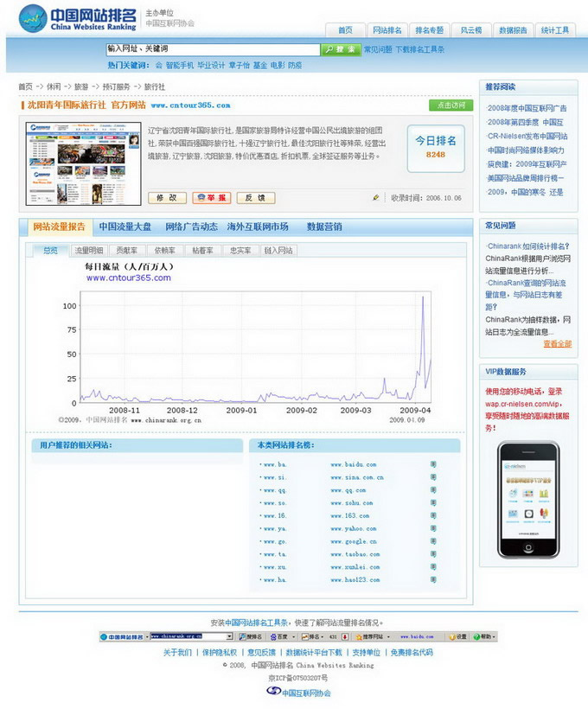588x709 pixels.
Task: Switch to the 流量明细 sub-tab
Action: (x=88, y=251)
